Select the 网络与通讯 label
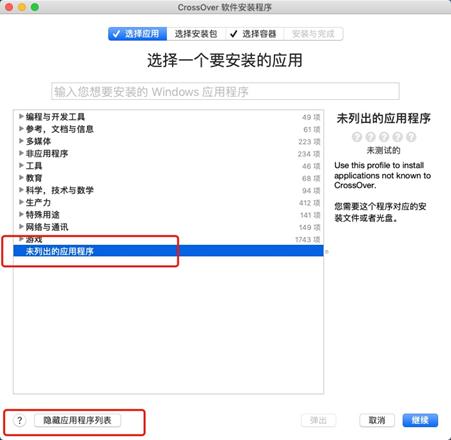 click(47, 227)
